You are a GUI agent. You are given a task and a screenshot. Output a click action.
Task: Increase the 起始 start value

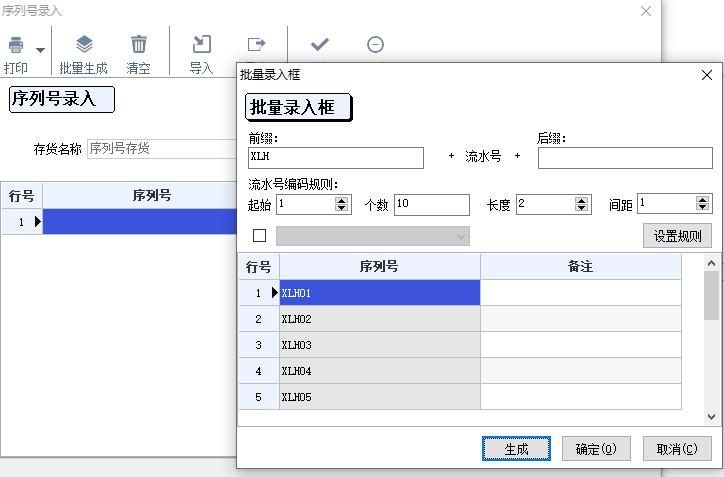[342, 200]
